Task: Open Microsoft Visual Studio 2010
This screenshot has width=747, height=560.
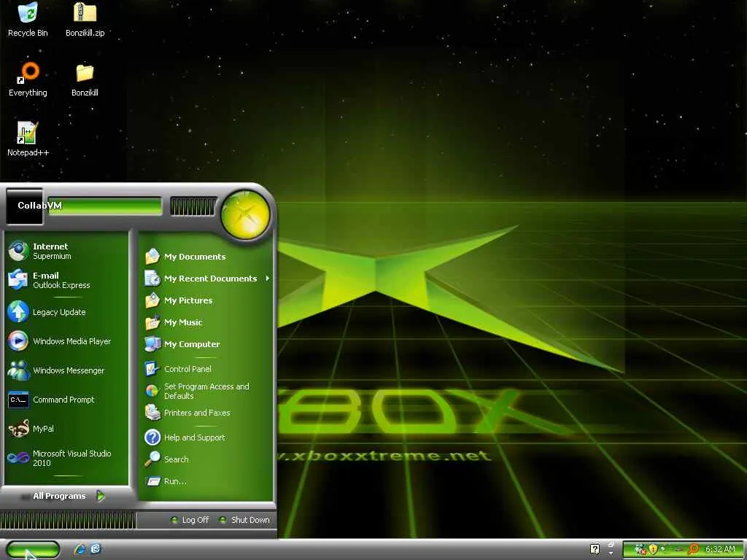Action: (66, 458)
